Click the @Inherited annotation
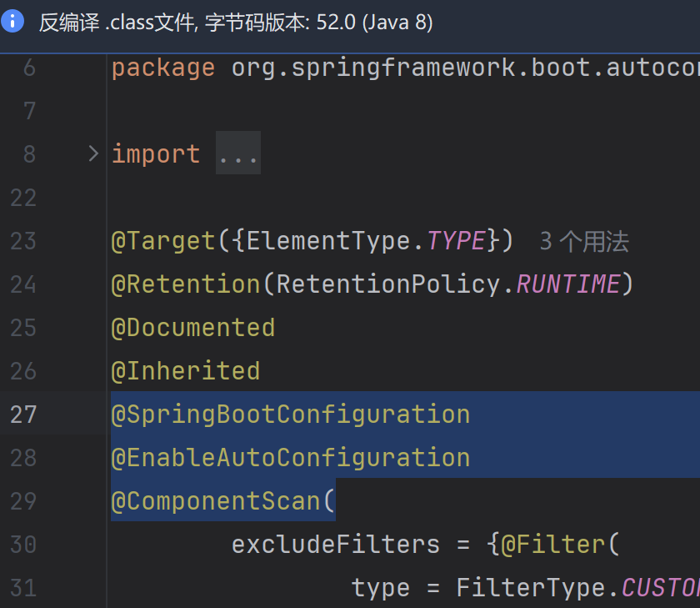The width and height of the screenshot is (700, 608). [185, 371]
